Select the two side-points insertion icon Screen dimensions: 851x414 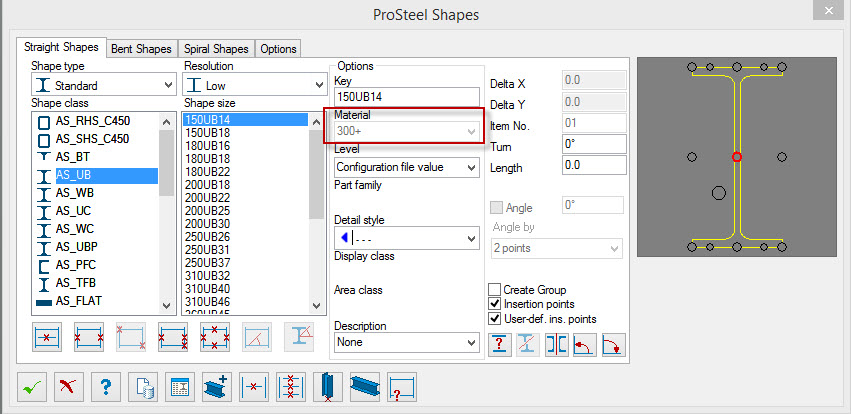tap(88, 337)
